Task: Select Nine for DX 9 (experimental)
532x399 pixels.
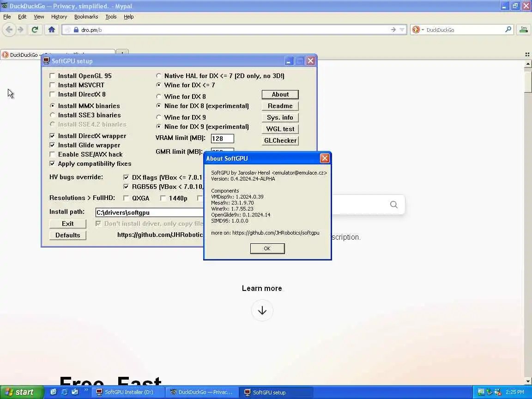Action: pos(158,126)
